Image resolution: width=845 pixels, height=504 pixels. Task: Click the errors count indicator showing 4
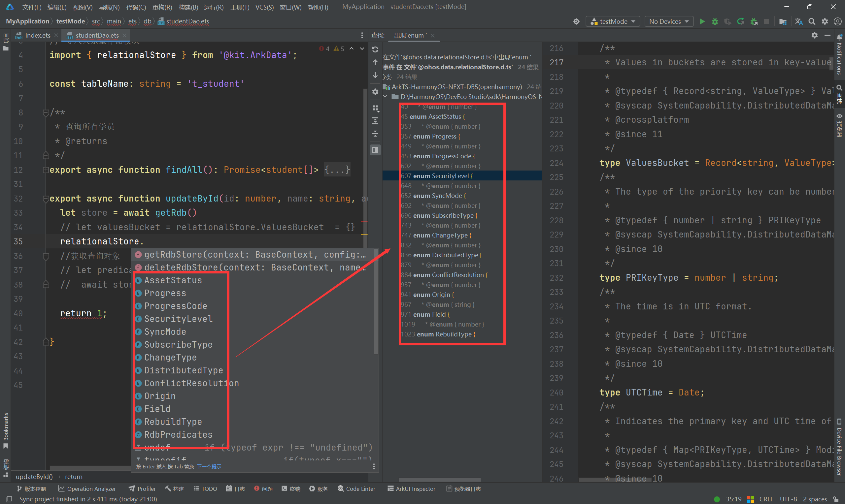[324, 49]
